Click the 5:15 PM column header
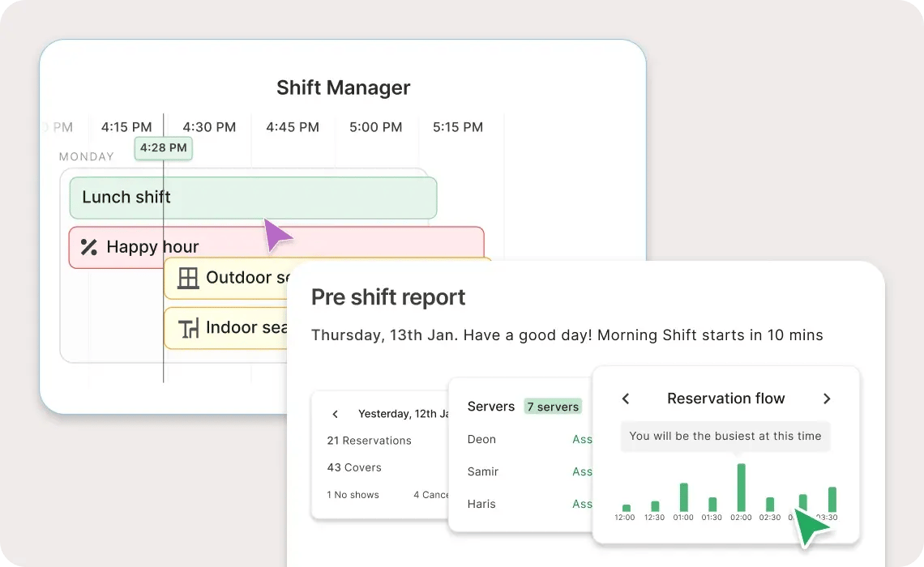This screenshot has width=924, height=567. click(x=458, y=127)
